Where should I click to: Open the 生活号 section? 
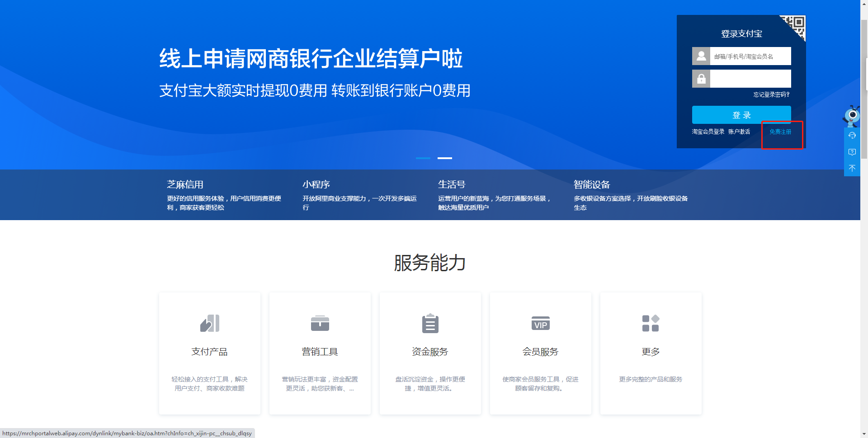point(452,184)
